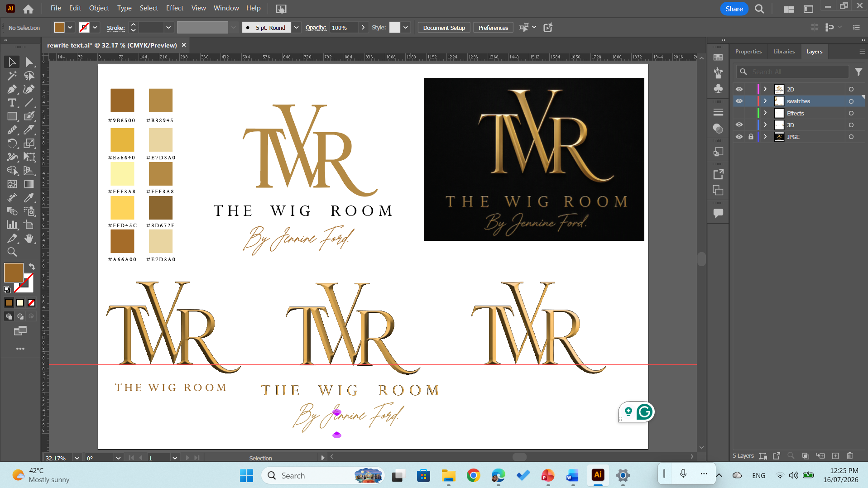Open the Object menu
Image resolution: width=868 pixels, height=488 pixels.
[x=99, y=8]
